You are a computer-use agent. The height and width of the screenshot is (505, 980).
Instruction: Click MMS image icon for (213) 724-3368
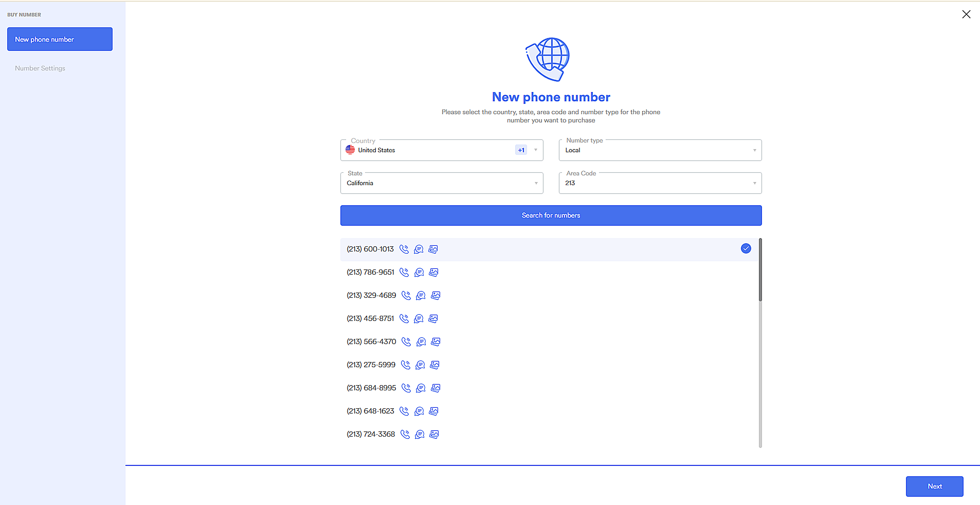[x=434, y=434]
